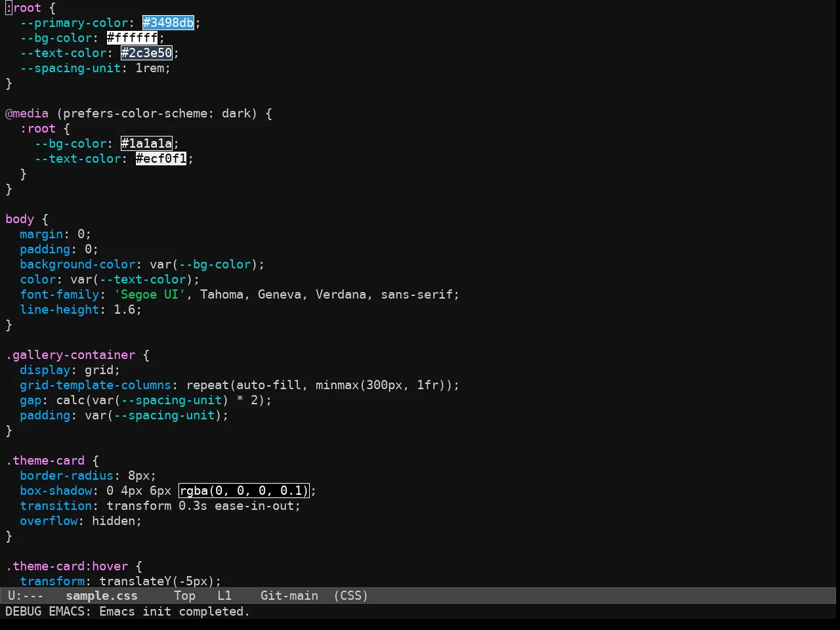The image size is (840, 630).
Task: Click the 'margin' property name
Action: 41,234
